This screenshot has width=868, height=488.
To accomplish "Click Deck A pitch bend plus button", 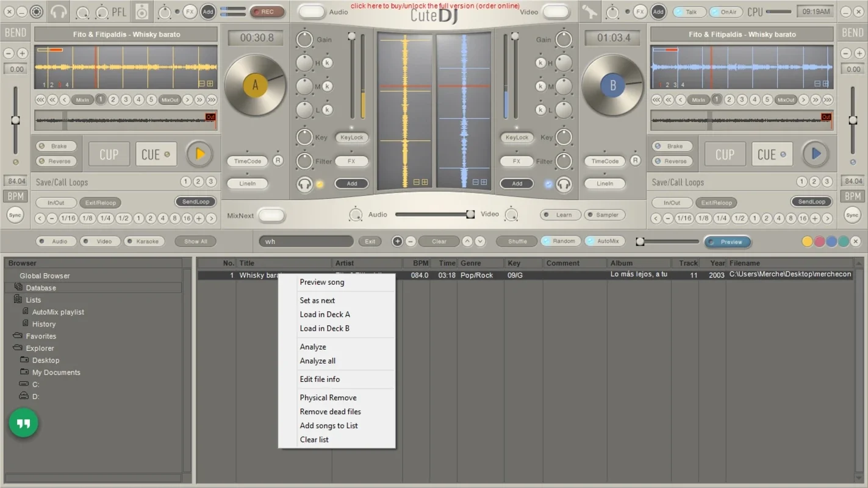I will point(23,53).
